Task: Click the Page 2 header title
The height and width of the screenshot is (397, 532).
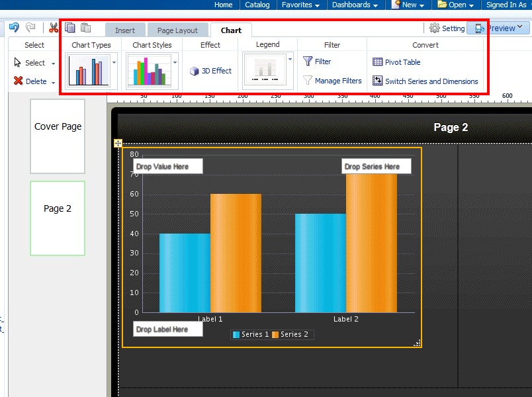Action: click(x=451, y=127)
